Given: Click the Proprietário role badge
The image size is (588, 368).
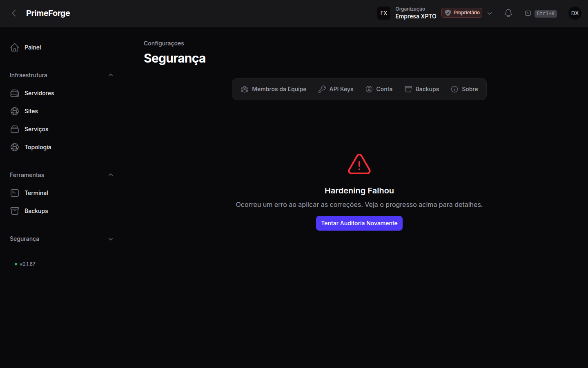Looking at the screenshot, I should [462, 13].
